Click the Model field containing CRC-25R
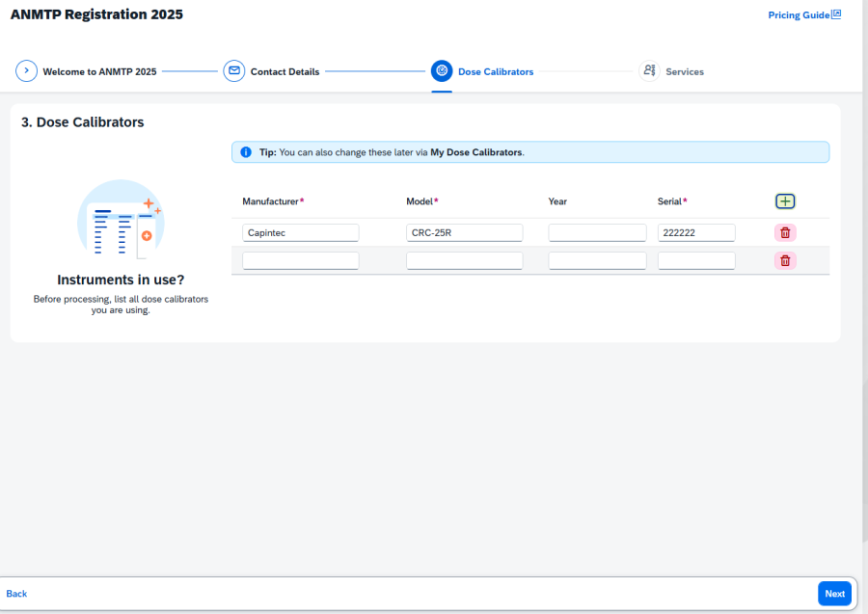 [x=464, y=232]
